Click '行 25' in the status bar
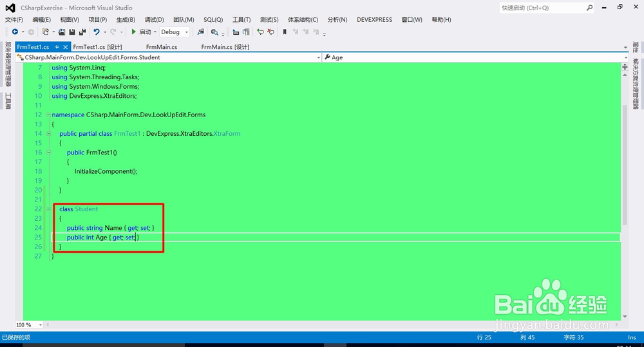The width and height of the screenshot is (644, 347). [x=484, y=337]
